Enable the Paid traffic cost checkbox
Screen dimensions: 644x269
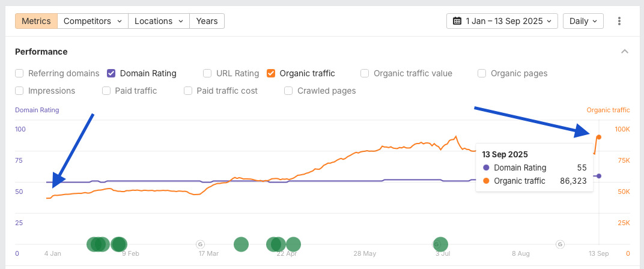point(188,91)
